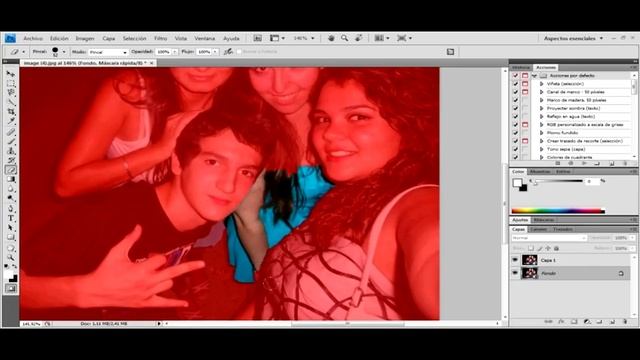This screenshot has width=640, height=360.
Task: Expand the Reflejo en agua (texto) action
Action: [x=542, y=116]
